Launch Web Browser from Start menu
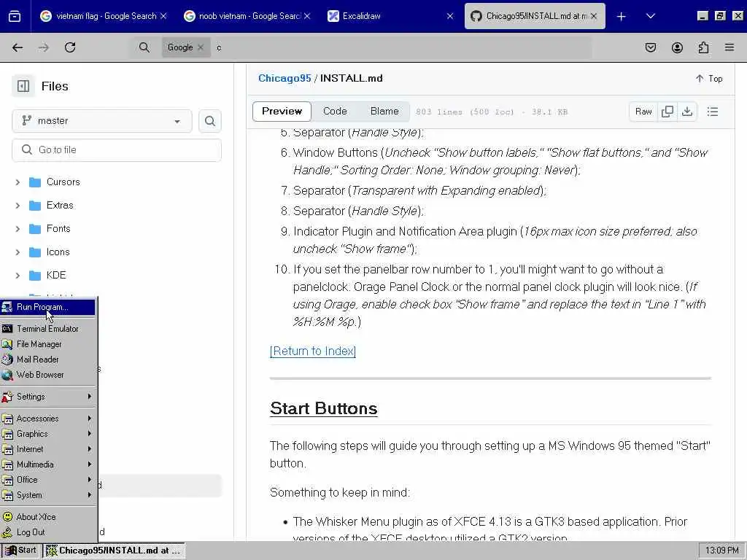This screenshot has height=560, width=747. (x=48, y=375)
